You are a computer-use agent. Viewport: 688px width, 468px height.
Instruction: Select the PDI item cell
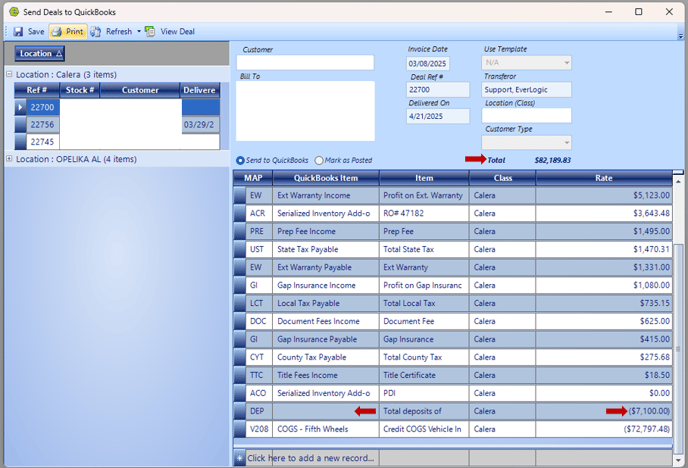pyautogui.click(x=424, y=393)
